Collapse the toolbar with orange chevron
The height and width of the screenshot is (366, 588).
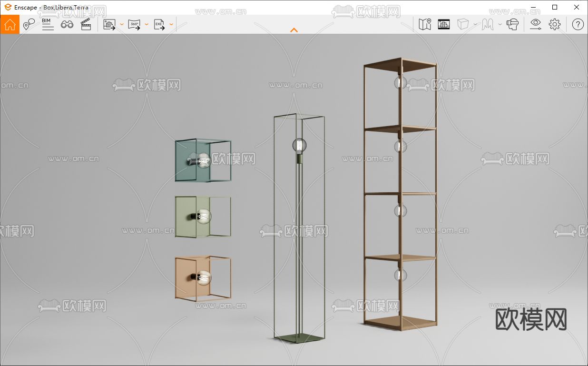click(294, 30)
